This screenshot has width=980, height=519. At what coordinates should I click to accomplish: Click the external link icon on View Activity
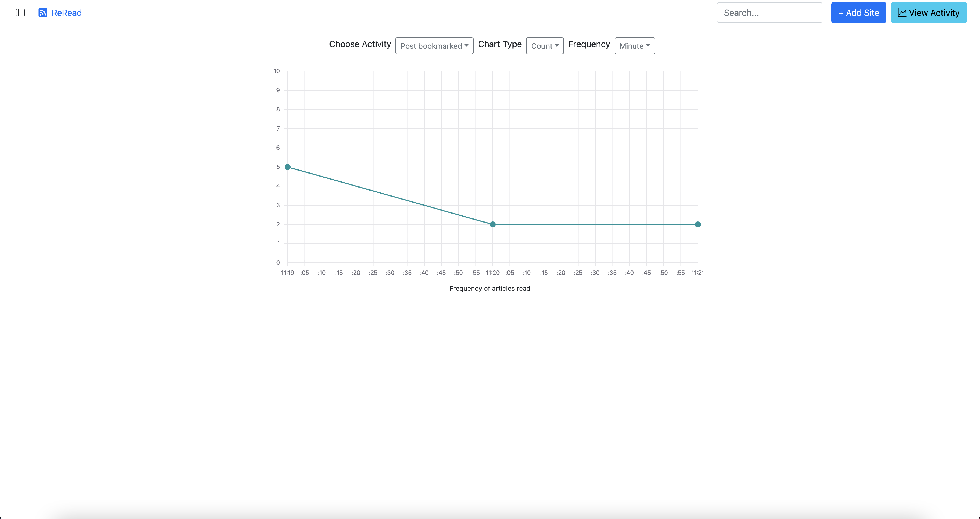pos(902,12)
